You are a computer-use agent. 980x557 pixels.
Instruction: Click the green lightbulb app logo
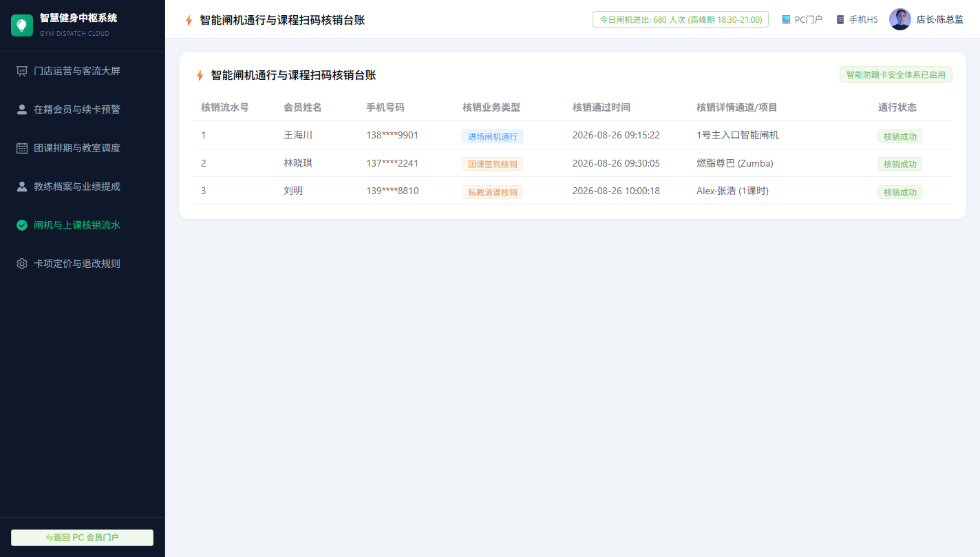point(22,25)
